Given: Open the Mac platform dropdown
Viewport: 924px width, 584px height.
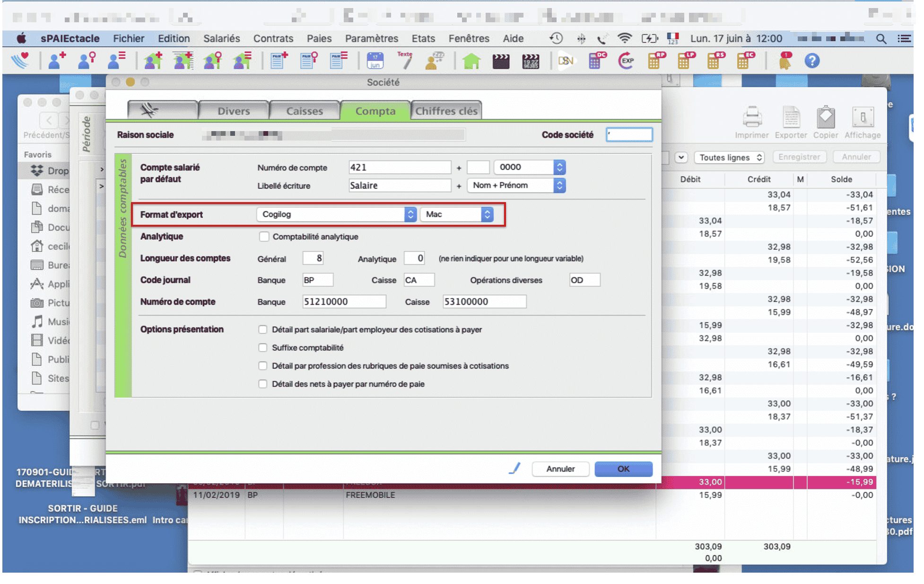Looking at the screenshot, I should pos(457,214).
